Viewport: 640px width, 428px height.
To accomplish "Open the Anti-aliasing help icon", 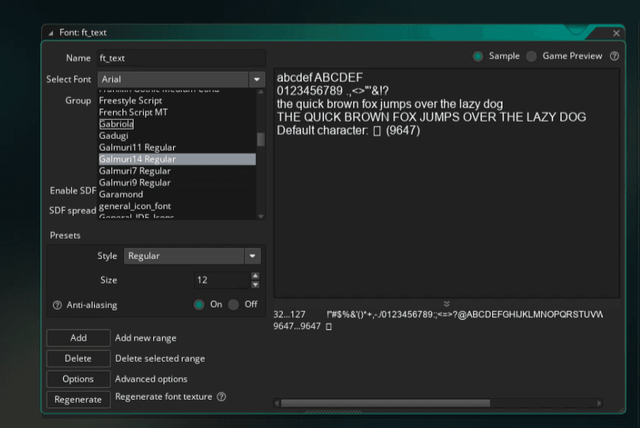I will pos(57,305).
